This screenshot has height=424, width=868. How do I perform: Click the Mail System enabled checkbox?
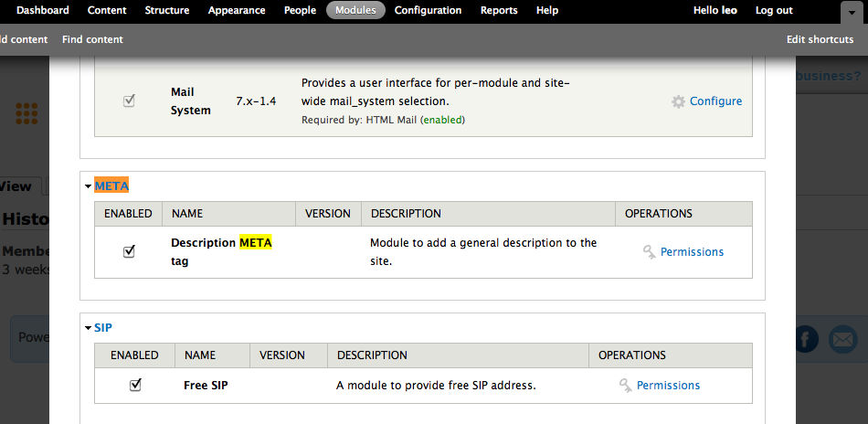pyautogui.click(x=129, y=101)
